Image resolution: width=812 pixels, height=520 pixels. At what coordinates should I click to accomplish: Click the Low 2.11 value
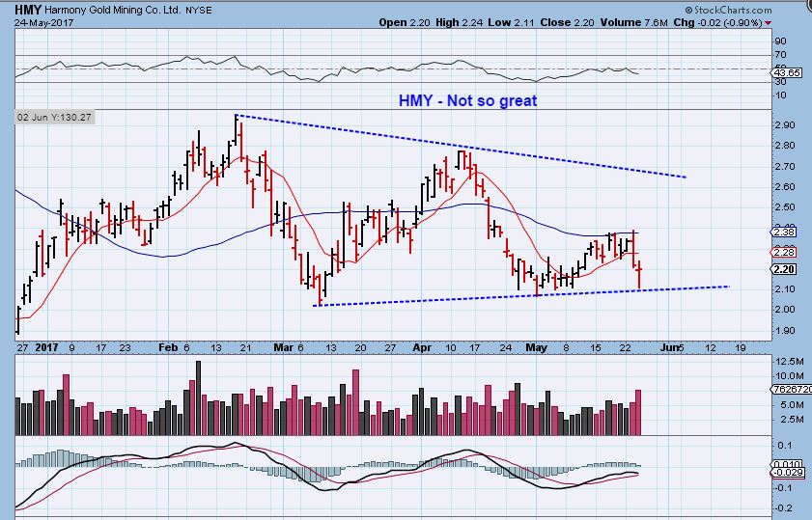(x=511, y=22)
